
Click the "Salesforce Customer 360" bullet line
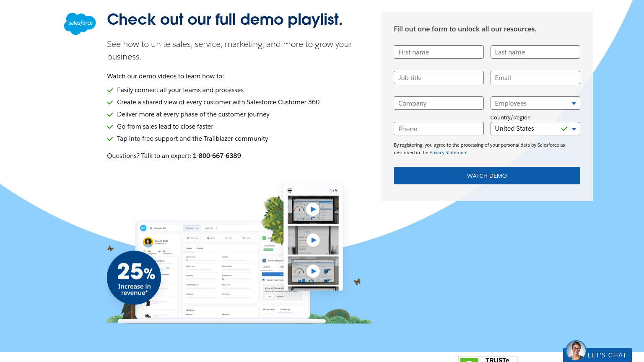pyautogui.click(x=218, y=102)
